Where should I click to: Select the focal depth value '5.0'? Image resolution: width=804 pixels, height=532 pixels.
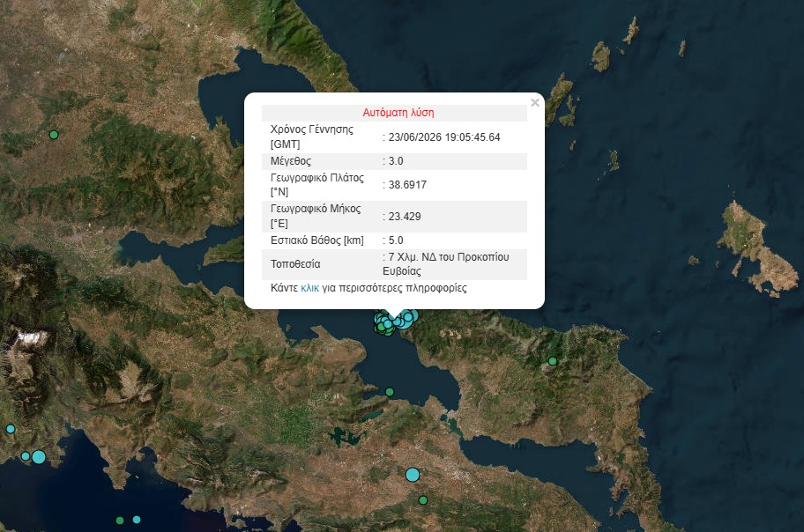click(x=396, y=240)
